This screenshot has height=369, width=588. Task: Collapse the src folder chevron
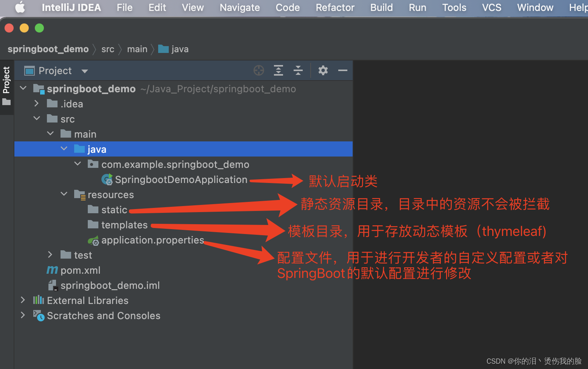pos(37,118)
